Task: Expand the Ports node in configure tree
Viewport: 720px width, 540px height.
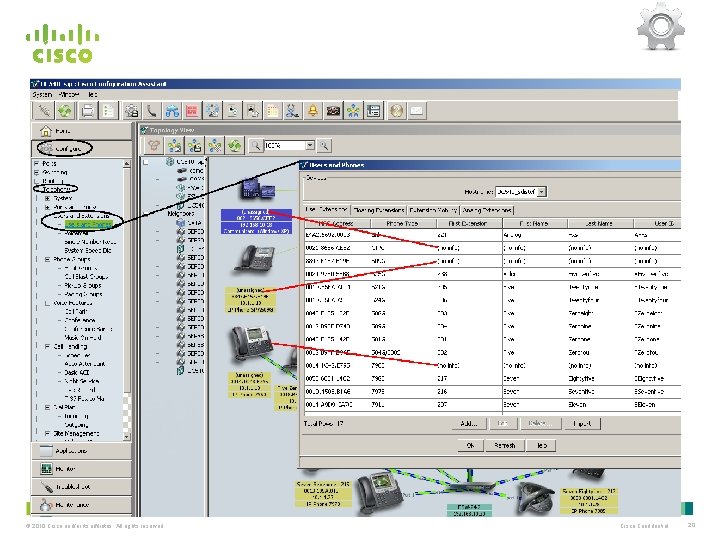Action: coord(36,163)
